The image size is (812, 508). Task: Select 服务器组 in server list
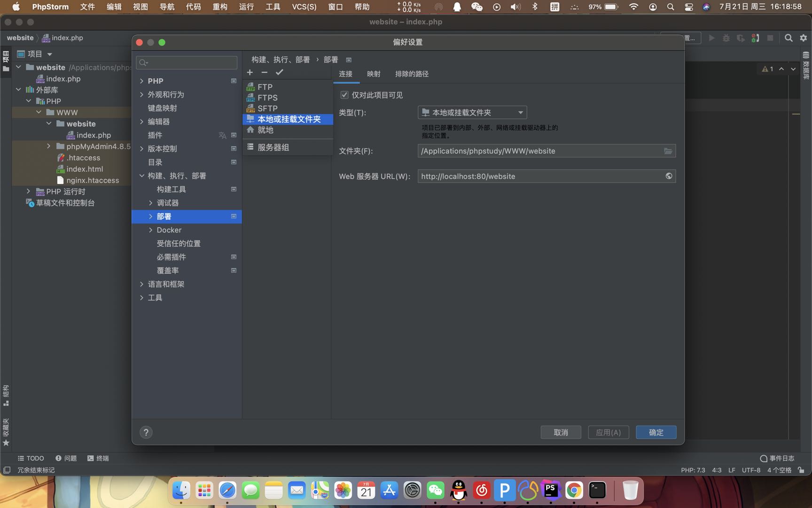(x=288, y=147)
